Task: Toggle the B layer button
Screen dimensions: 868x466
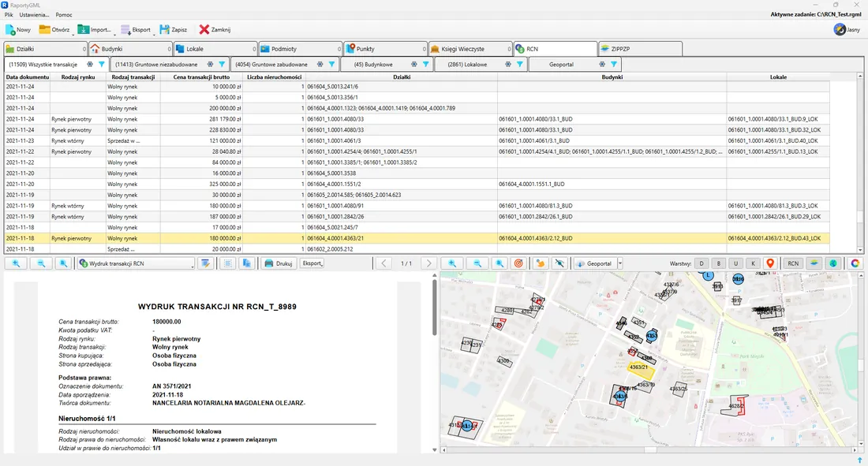Action: 719,263
